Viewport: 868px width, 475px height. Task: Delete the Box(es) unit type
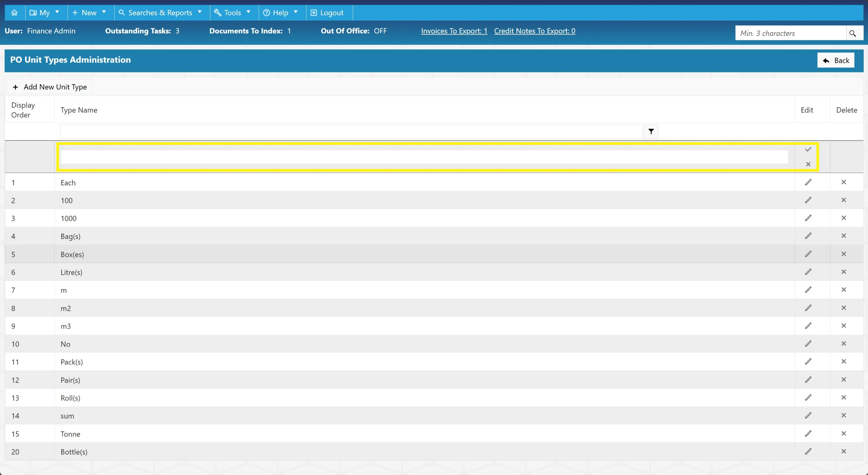[x=843, y=254]
